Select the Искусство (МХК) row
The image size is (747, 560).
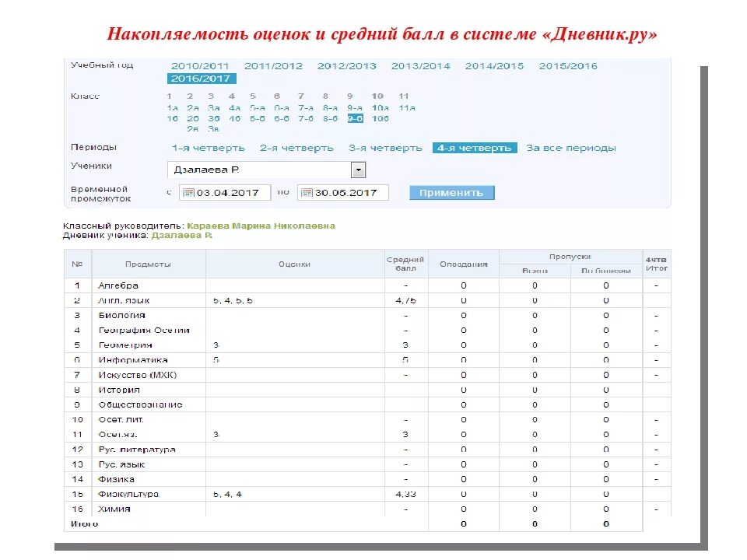pyautogui.click(x=367, y=375)
